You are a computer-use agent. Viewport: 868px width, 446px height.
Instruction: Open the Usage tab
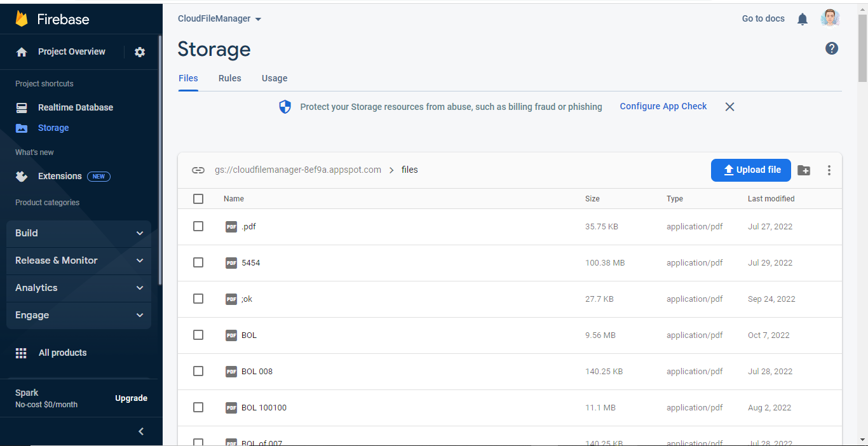pyautogui.click(x=274, y=78)
